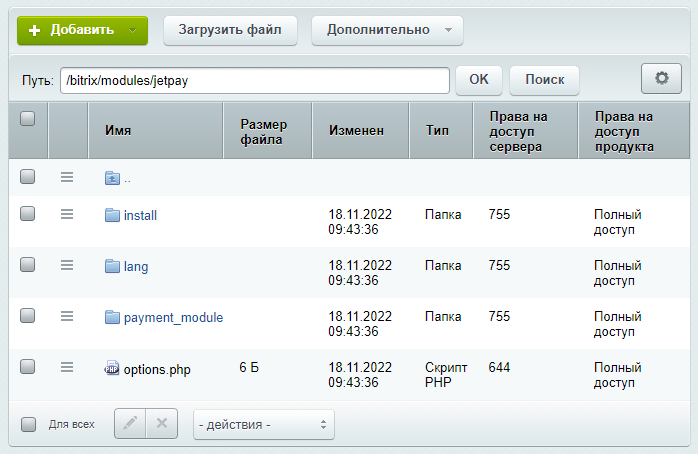This screenshot has width=698, height=454.
Task: Enable the 'Для всех' checkbox
Action: [29, 424]
